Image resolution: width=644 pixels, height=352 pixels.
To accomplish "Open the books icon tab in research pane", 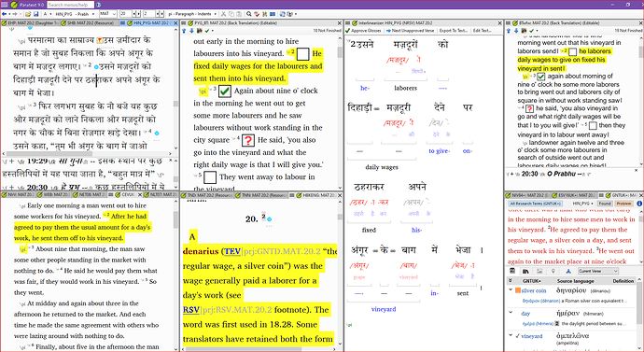I will (x=525, y=271).
